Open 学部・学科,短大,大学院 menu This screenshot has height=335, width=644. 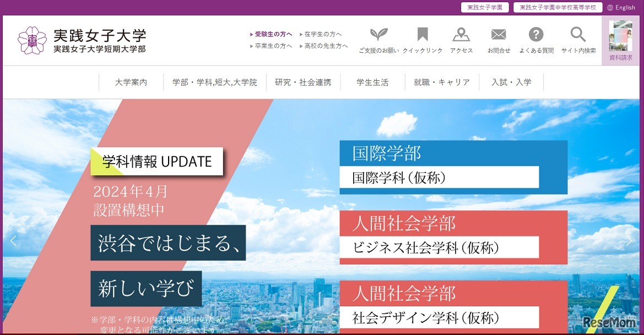coord(214,82)
